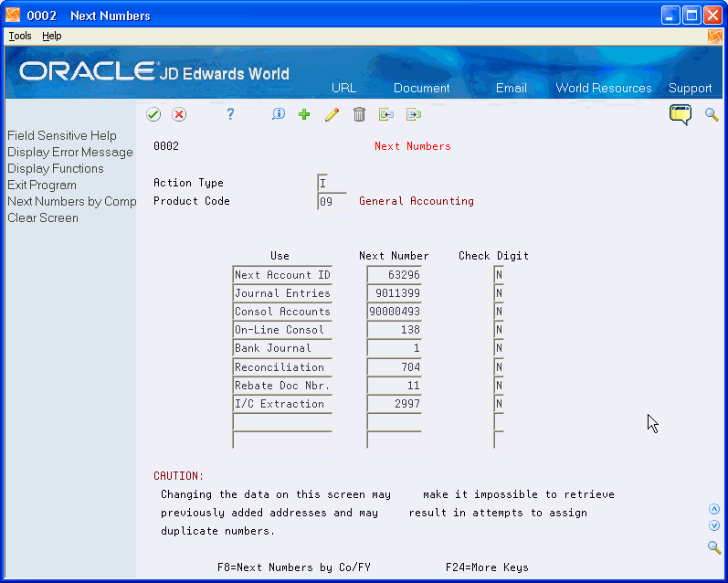Click the CAUTION: label
The image size is (728, 583).
pyautogui.click(x=179, y=476)
